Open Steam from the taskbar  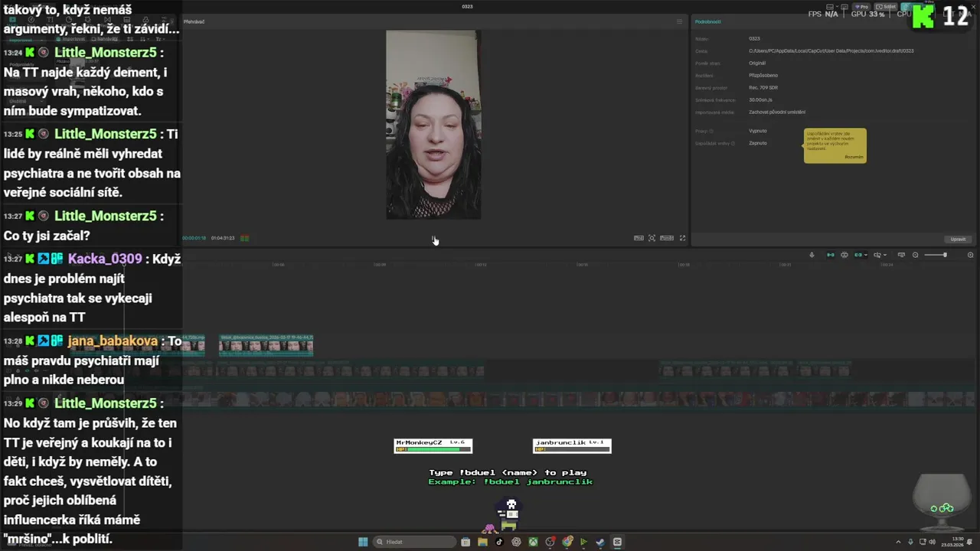click(600, 542)
